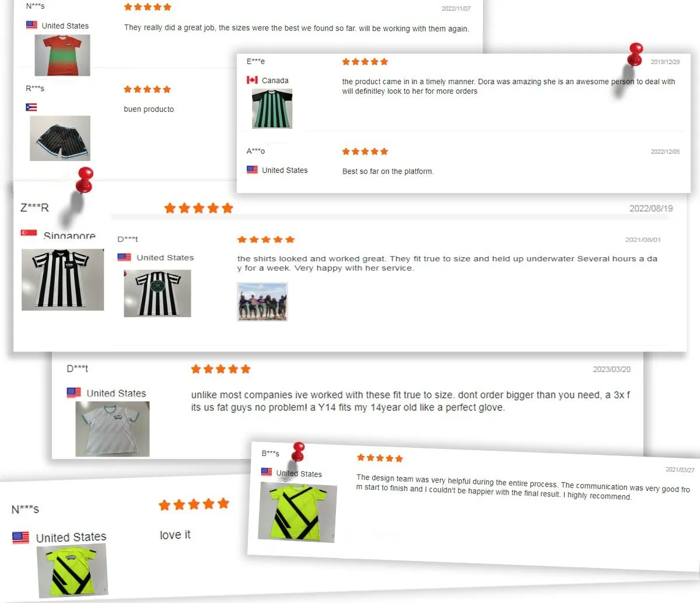
Task: Click the reviewer name E***e
Action: pos(256,61)
